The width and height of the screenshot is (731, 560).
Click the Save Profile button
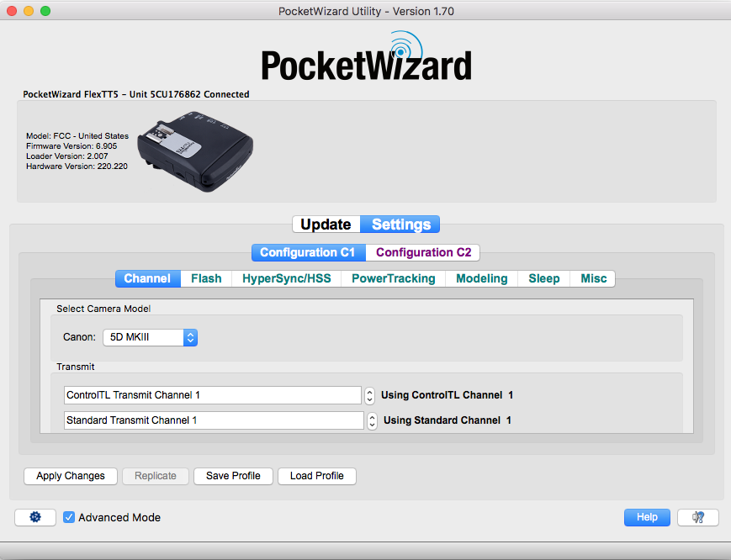(x=233, y=476)
